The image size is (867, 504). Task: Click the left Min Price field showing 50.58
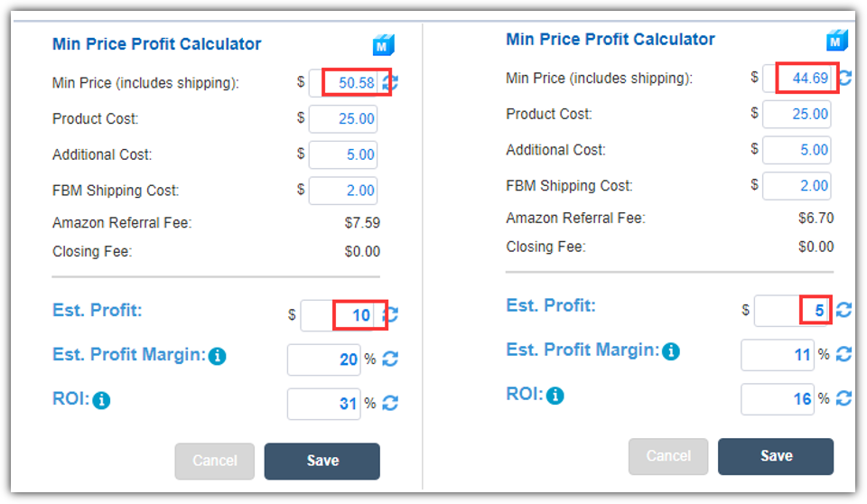(345, 83)
